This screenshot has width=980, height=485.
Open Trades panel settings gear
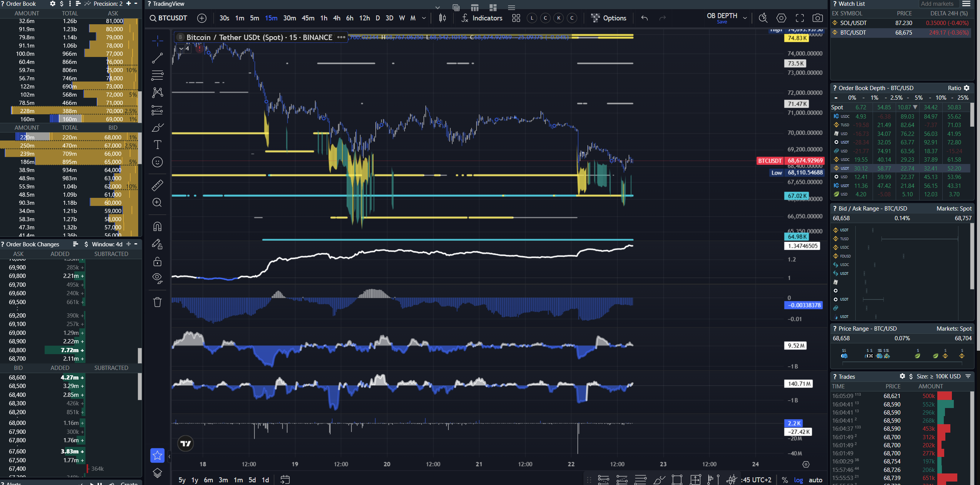point(902,376)
